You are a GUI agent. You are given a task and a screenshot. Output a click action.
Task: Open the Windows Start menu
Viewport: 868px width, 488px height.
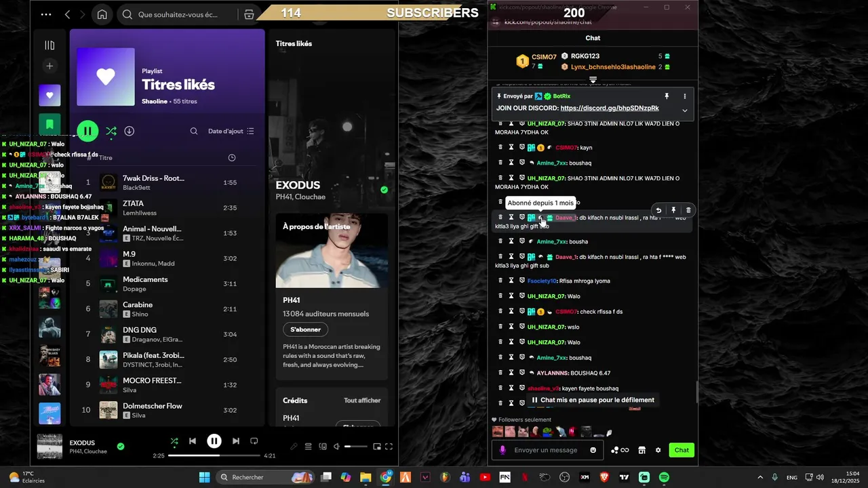(x=204, y=477)
